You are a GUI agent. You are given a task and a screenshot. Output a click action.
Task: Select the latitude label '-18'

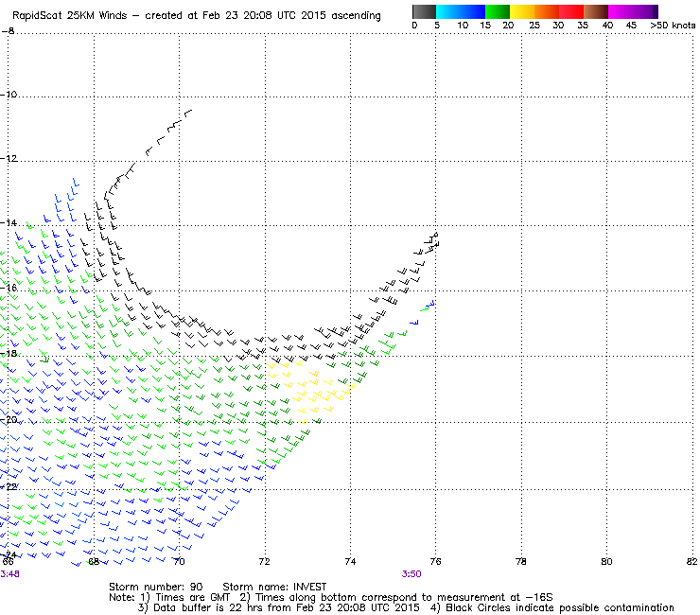point(9,353)
